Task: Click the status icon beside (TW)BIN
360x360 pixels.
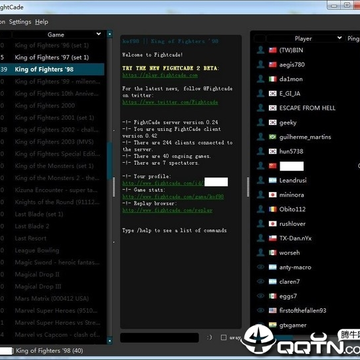Action: [261, 50]
